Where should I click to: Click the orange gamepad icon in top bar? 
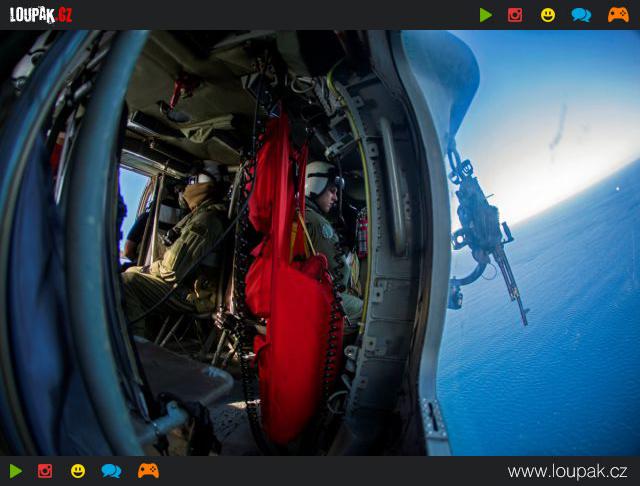[618, 15]
